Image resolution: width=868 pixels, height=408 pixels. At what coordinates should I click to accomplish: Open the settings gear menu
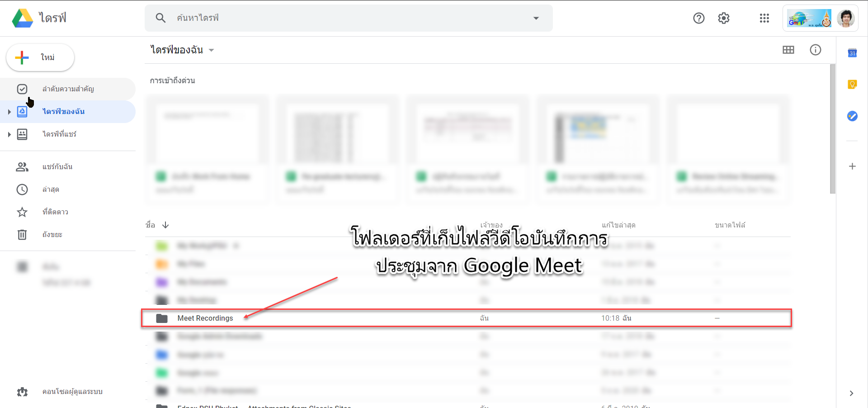point(724,18)
